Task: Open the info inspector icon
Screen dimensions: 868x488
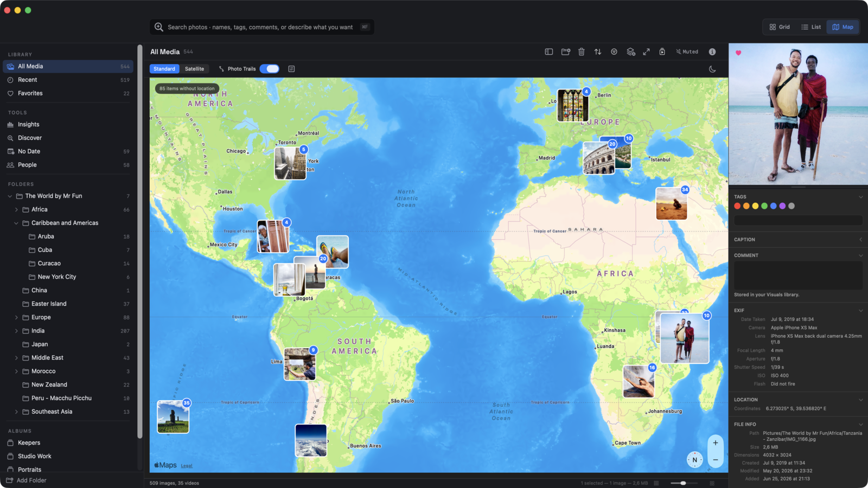Action: tap(712, 52)
